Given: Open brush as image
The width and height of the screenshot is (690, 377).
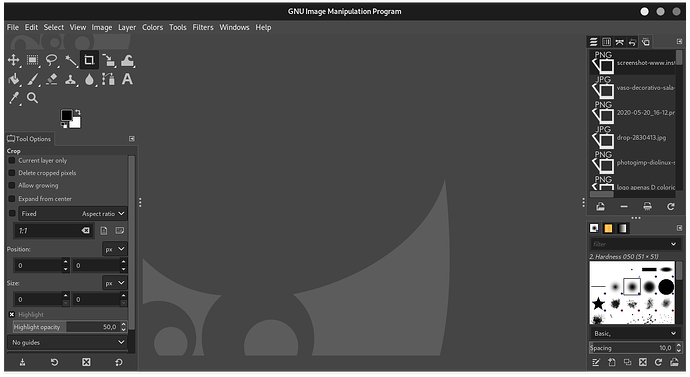Looking at the screenshot, I should (674, 362).
